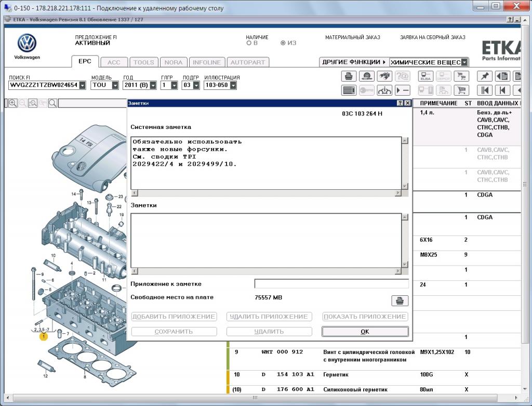Open the ХИМИЧЕСКИЕ ВЕЩЕС dropdown
This screenshot has height=406, width=532.
pos(464,62)
